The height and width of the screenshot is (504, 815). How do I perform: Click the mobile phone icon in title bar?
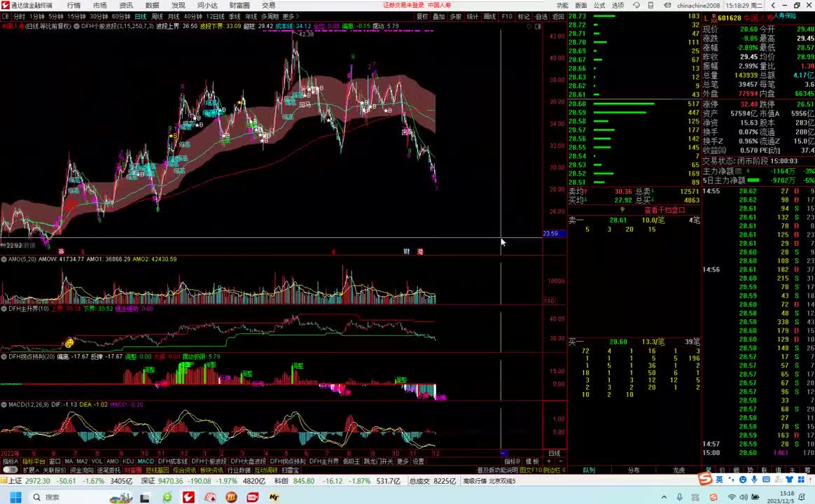[650, 5]
